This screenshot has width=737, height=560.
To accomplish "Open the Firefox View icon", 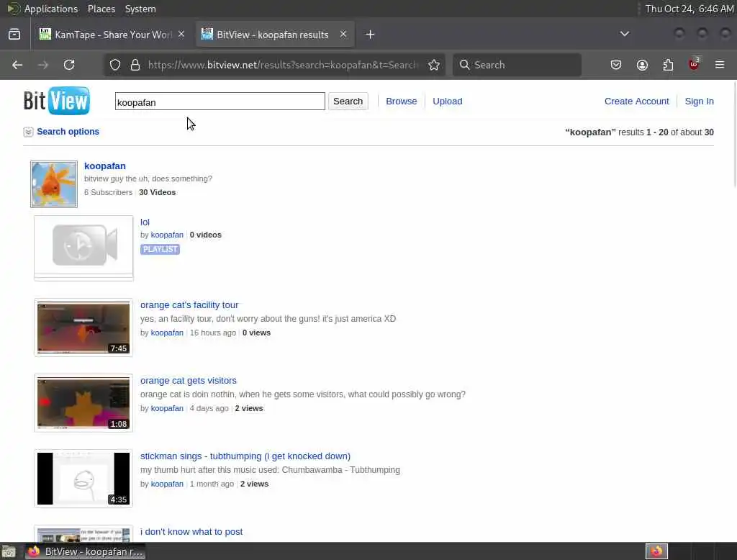I will coord(14,35).
